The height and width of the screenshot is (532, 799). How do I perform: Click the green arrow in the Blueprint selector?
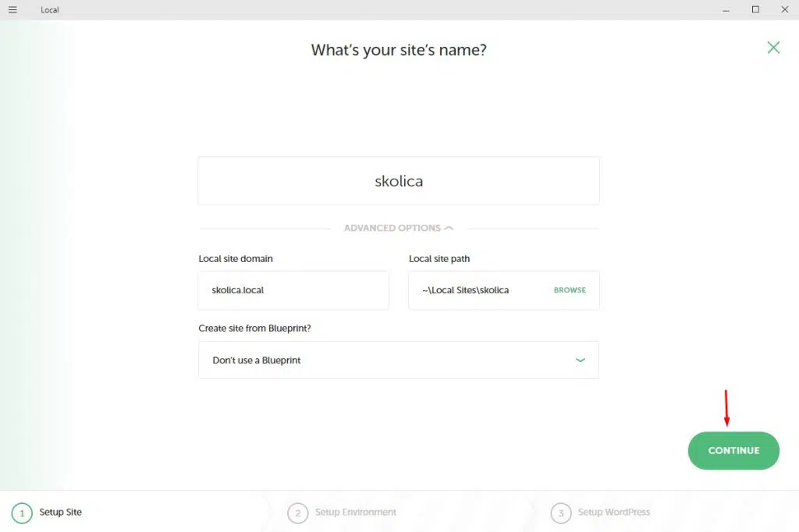tap(580, 360)
